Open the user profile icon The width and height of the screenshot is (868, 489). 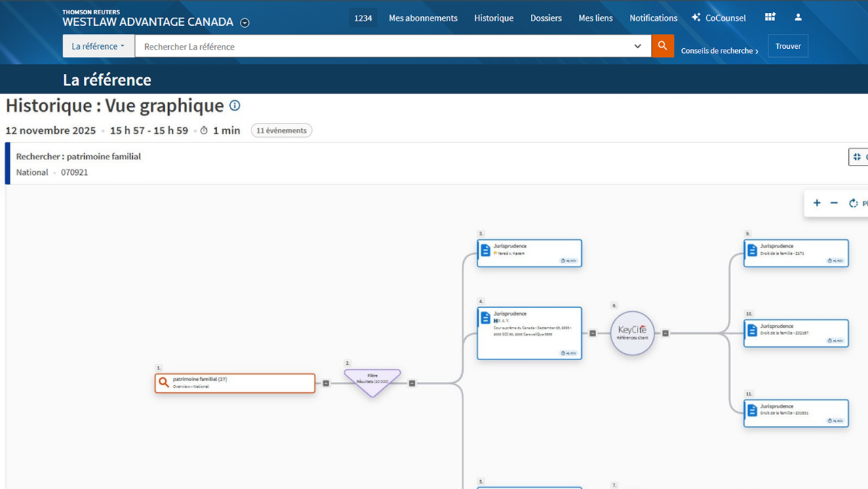(x=798, y=18)
